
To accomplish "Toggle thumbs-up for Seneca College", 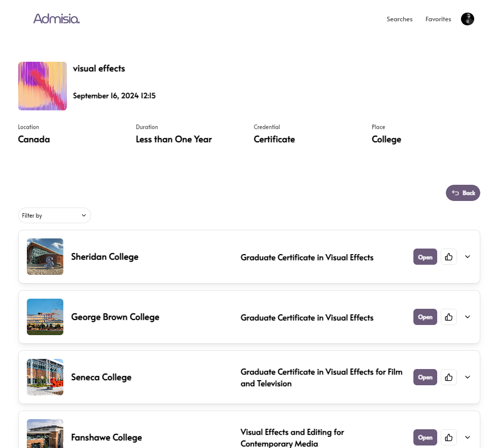I will pos(448,377).
